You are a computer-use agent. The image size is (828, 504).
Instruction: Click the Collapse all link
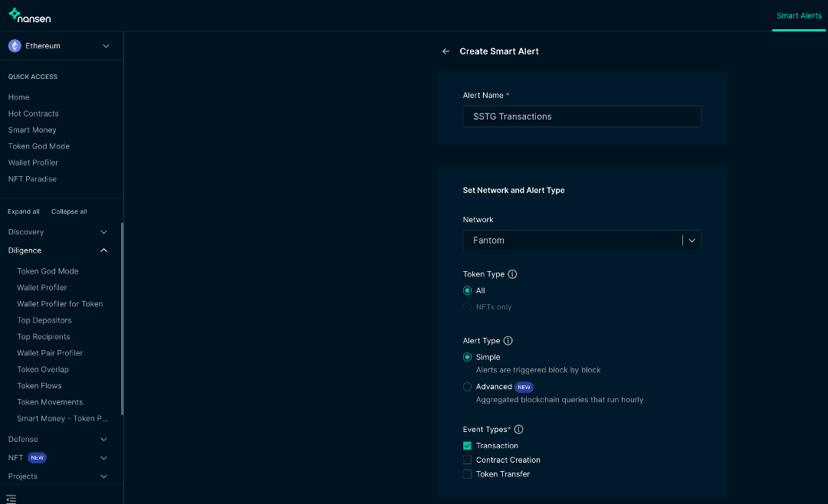coord(69,211)
